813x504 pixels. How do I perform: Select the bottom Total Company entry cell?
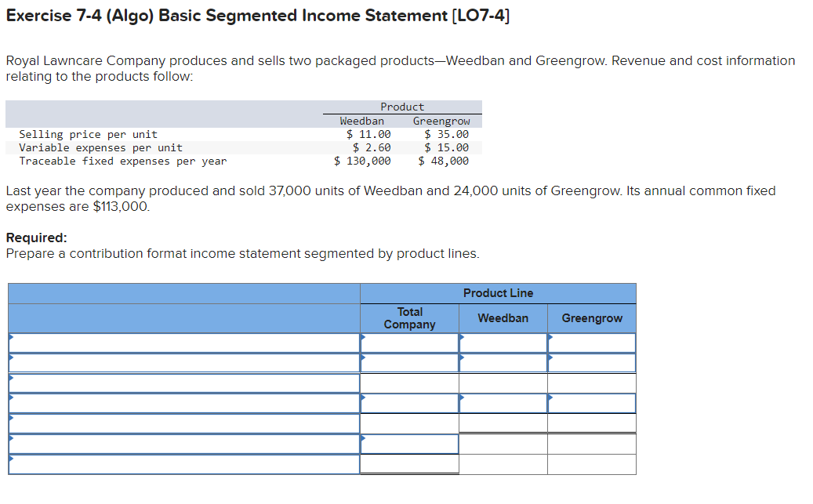(408, 464)
